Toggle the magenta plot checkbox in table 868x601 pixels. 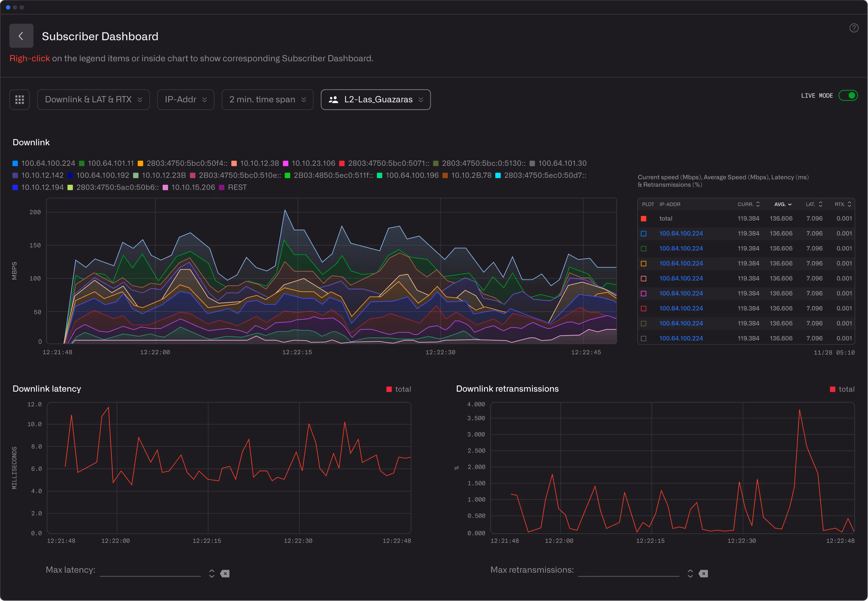644,293
